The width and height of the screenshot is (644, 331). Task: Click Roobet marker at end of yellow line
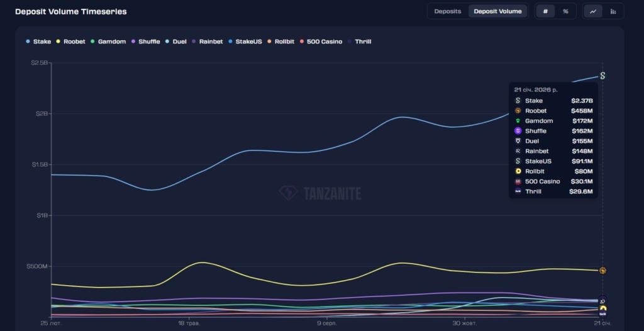(x=602, y=271)
